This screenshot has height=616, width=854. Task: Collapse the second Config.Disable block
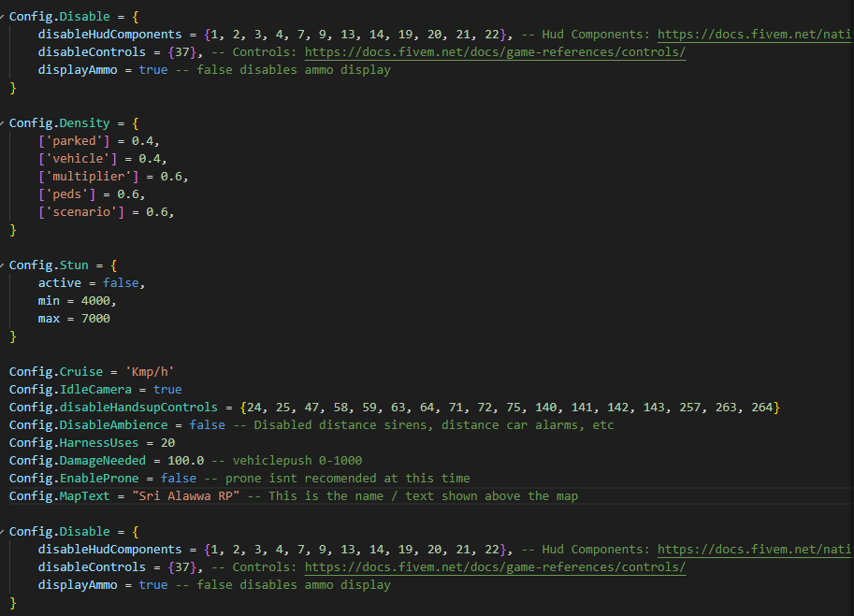[x=4, y=531]
